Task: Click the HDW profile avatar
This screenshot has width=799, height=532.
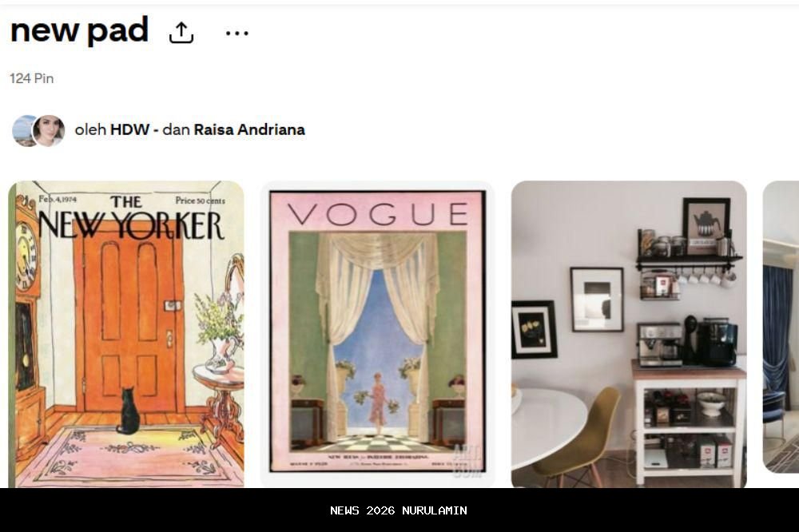Action: click(x=23, y=130)
